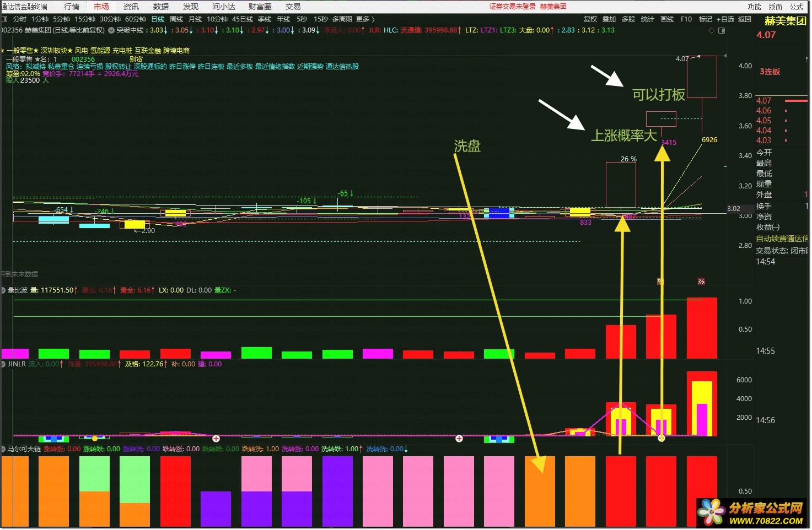Open F10 company information
This screenshot has width=812, height=530.
point(686,19)
